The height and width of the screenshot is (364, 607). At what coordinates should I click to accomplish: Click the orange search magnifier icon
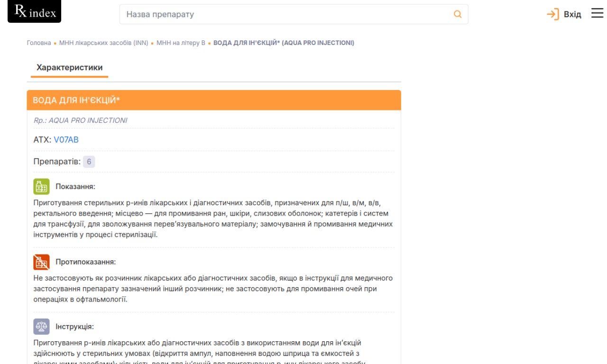(458, 14)
